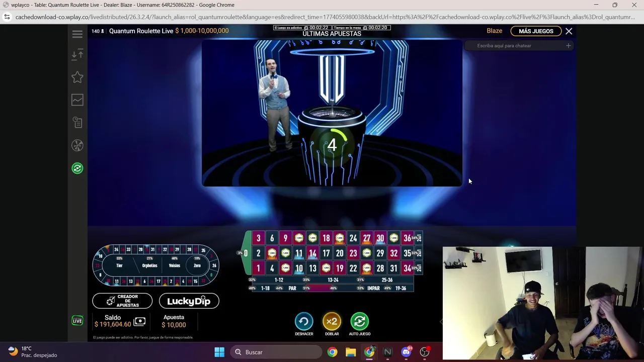
Task: Bet on the 1-12 dozen
Action: 279,280
